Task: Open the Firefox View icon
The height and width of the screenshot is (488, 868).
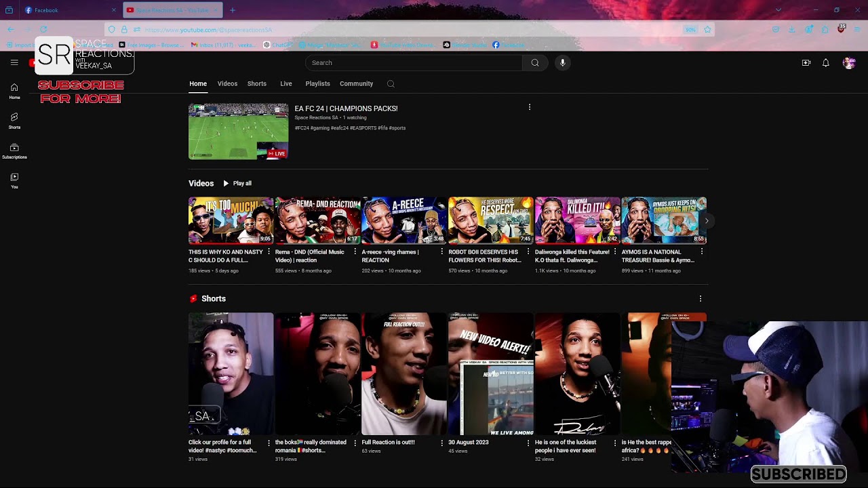Action: point(9,10)
